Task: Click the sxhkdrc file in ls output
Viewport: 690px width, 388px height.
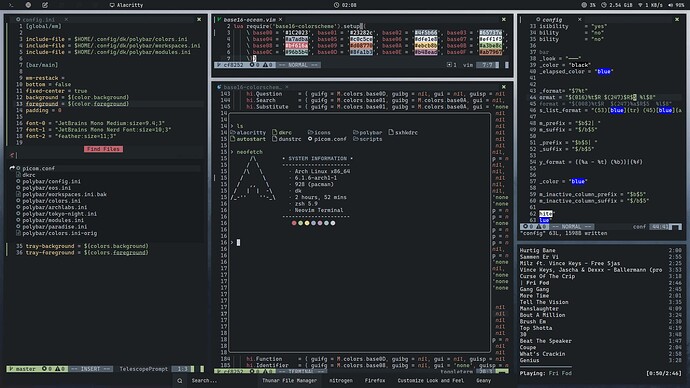Action: tap(403, 132)
